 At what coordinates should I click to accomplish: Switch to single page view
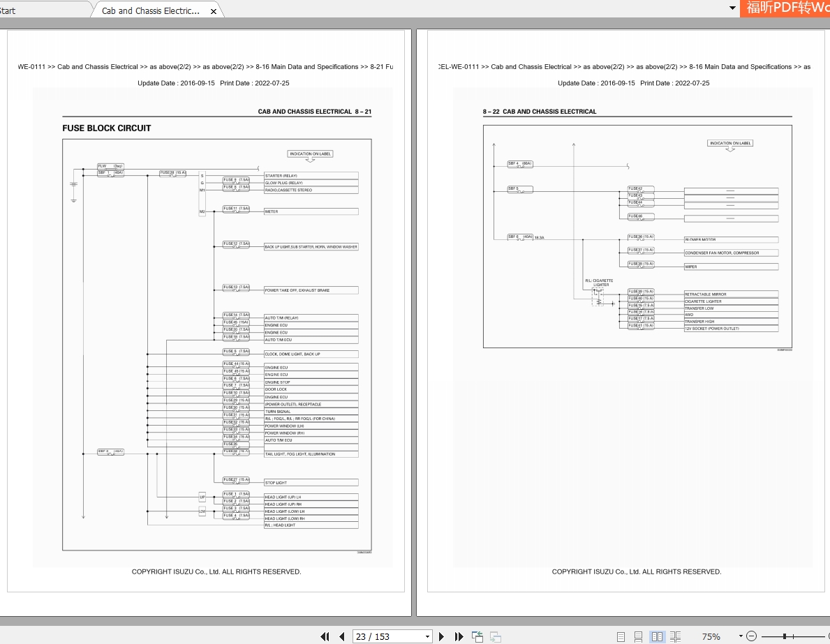pos(621,636)
